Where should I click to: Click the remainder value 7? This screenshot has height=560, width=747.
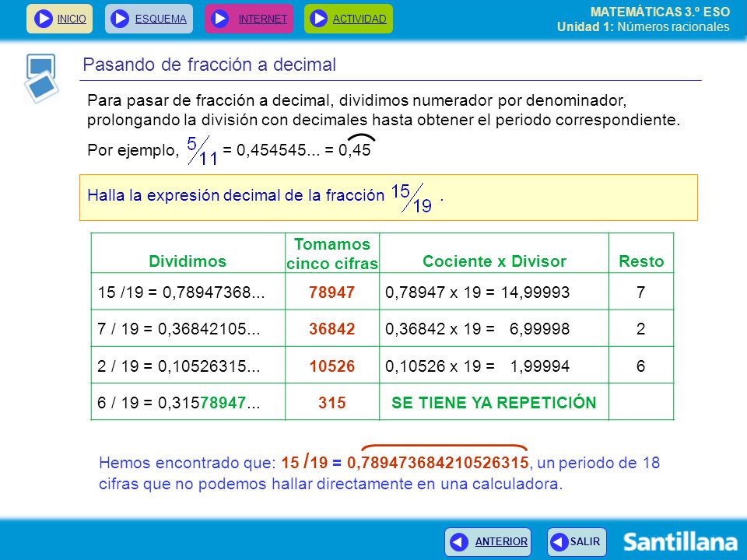tap(640, 292)
